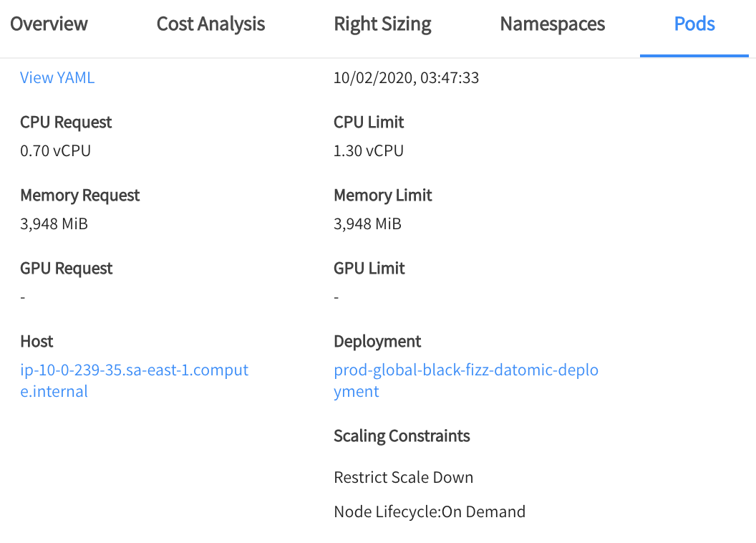Click the Memory Limit label
756x543 pixels.
pos(383,196)
